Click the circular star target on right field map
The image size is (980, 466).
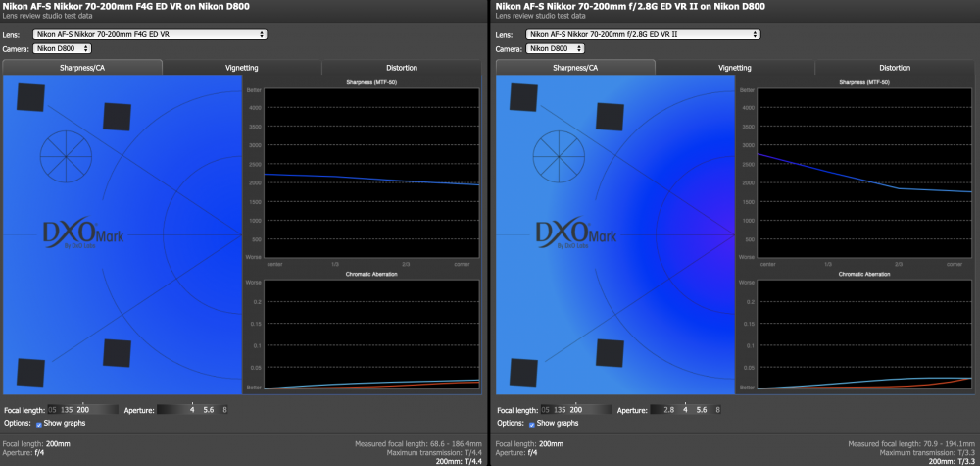click(559, 157)
